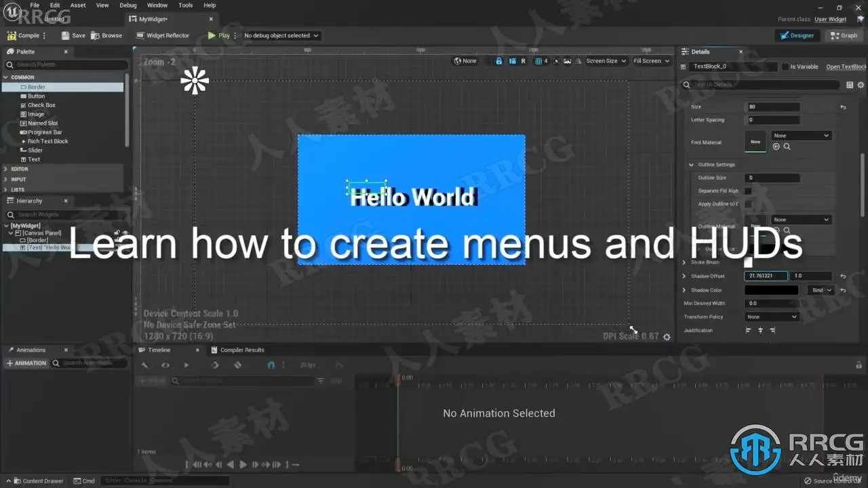Open Play options three-dot menu
This screenshot has height=488, width=868.
235,35
